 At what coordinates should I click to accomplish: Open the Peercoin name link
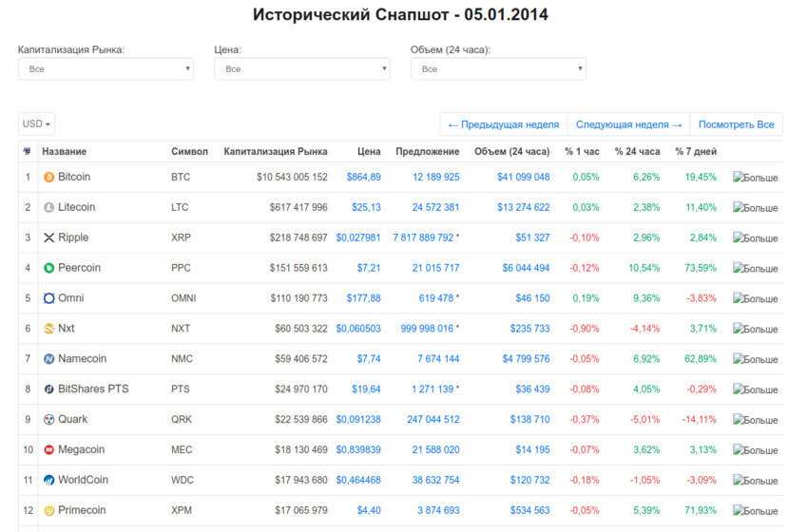(x=79, y=268)
